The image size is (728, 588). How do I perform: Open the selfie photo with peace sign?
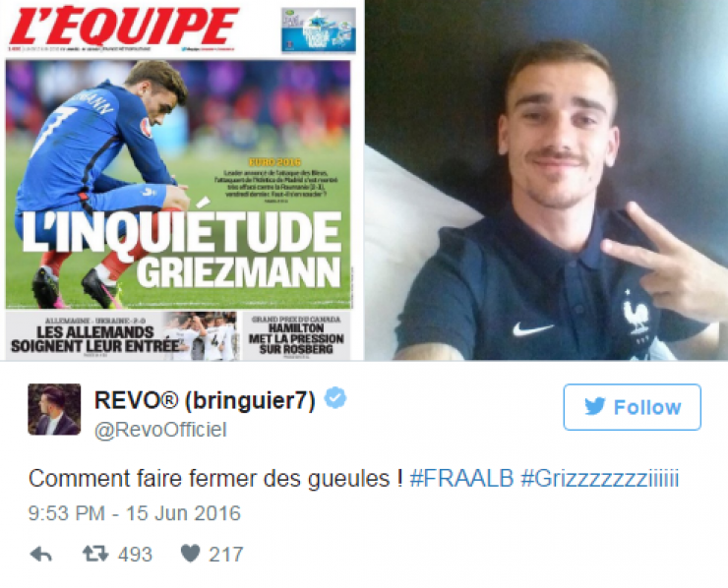tap(546, 180)
